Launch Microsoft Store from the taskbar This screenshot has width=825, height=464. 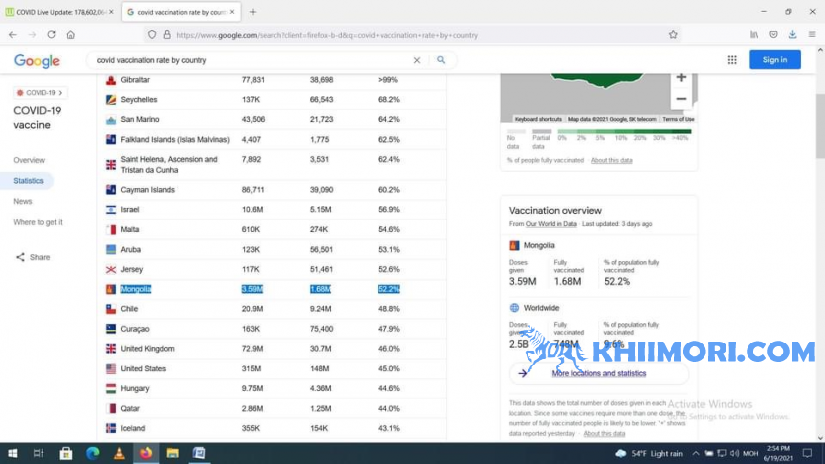click(x=66, y=453)
